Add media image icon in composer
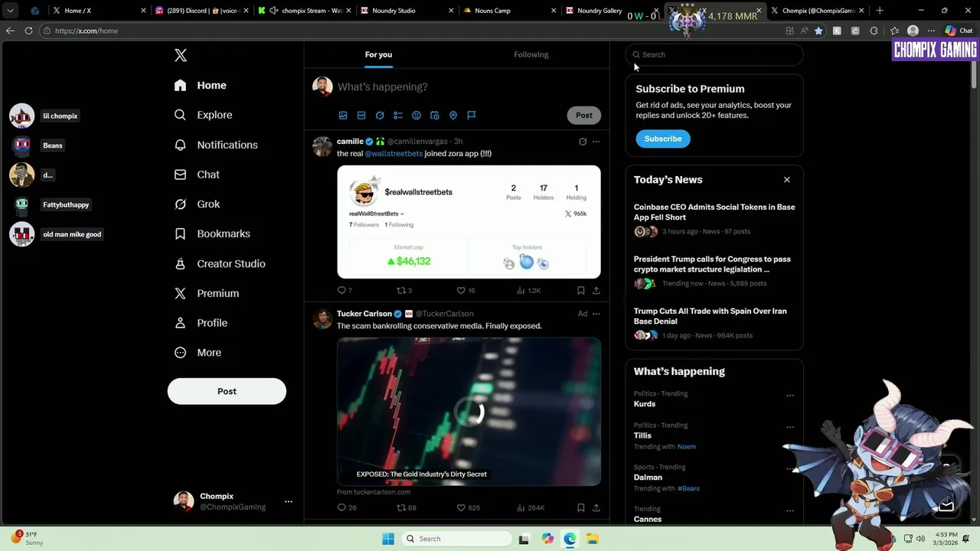 (343, 115)
